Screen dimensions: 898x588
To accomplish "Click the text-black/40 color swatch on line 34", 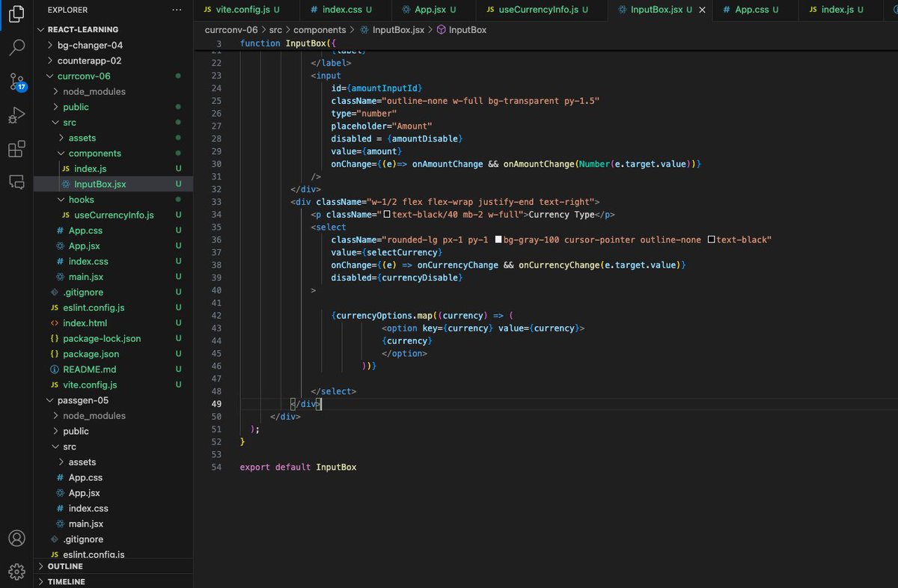I will click(387, 215).
